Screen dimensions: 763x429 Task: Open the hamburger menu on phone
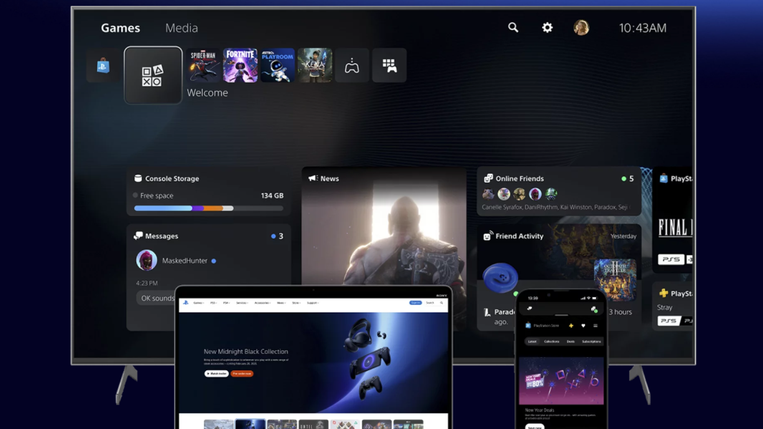(x=595, y=325)
